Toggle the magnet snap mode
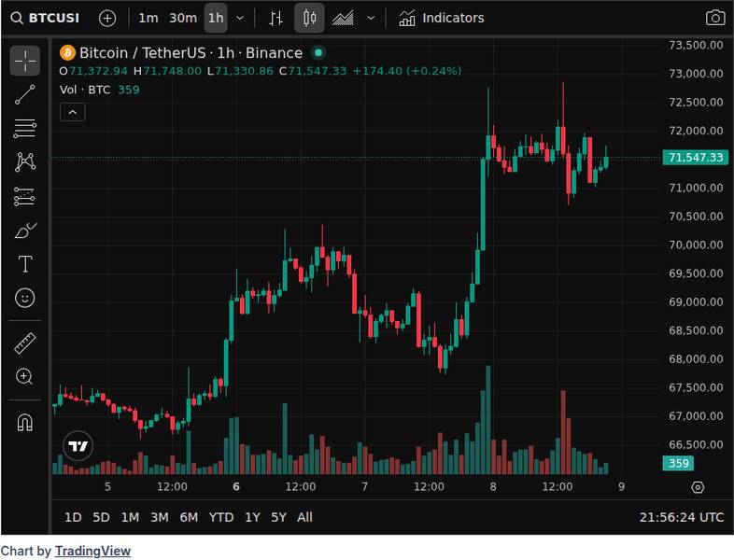The width and height of the screenshot is (734, 560). [x=25, y=422]
